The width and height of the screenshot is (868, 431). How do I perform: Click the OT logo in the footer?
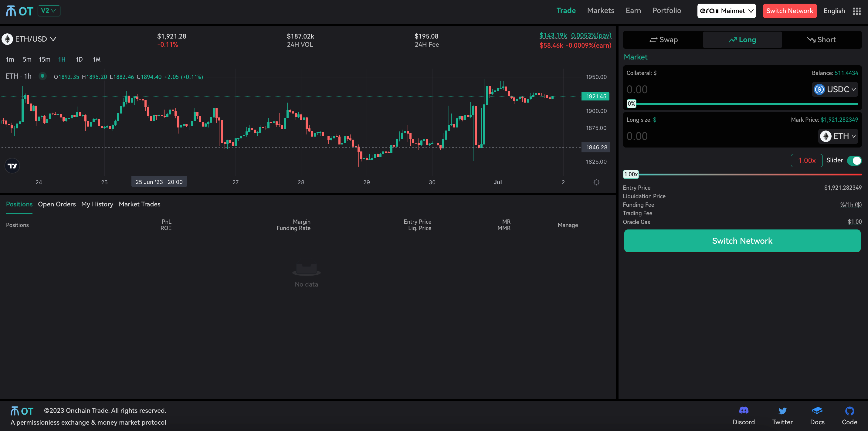[x=21, y=410]
